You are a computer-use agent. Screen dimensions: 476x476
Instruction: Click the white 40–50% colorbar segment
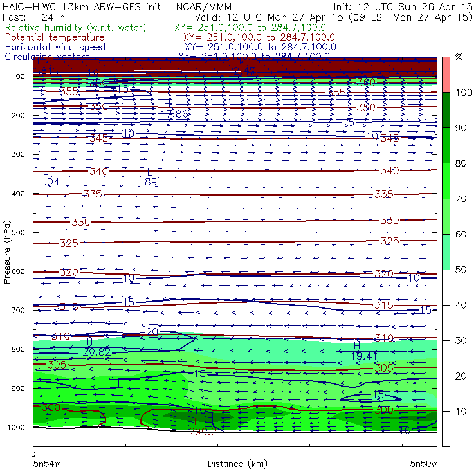click(x=446, y=288)
